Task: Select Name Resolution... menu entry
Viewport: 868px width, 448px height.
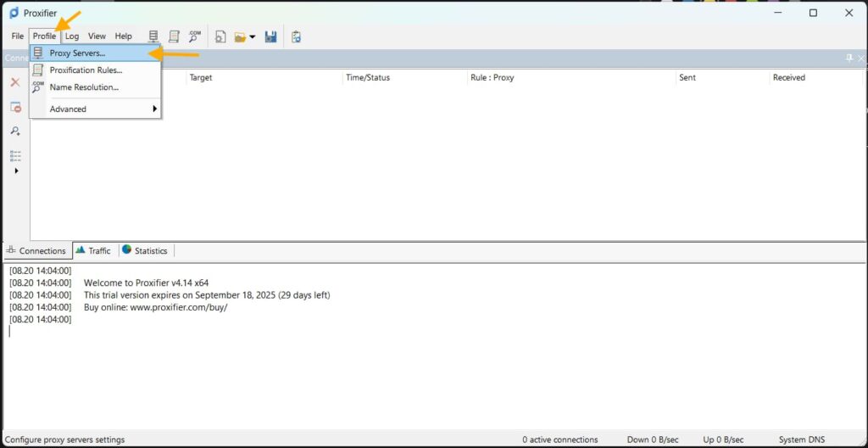Action: pyautogui.click(x=95, y=87)
